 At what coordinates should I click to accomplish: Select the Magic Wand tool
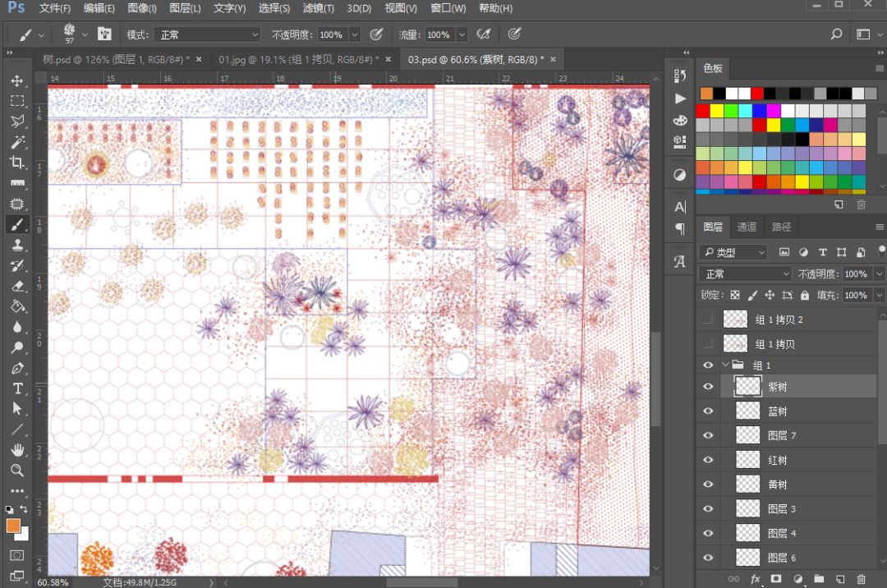pos(17,142)
